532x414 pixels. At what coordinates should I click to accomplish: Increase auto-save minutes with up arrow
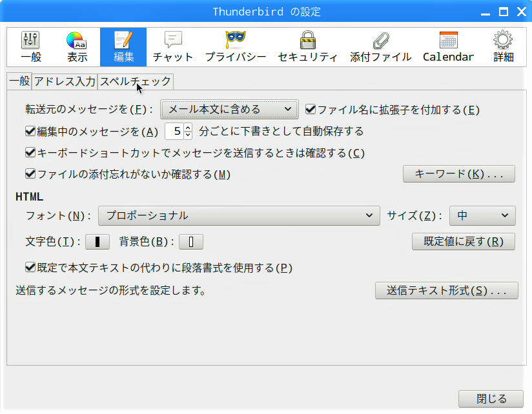pyautogui.click(x=188, y=128)
